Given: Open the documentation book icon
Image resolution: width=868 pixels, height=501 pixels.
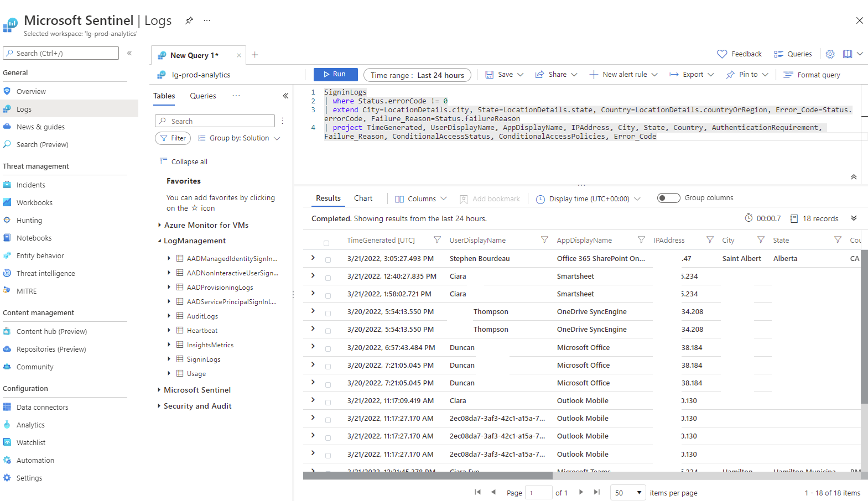Looking at the screenshot, I should tap(848, 54).
